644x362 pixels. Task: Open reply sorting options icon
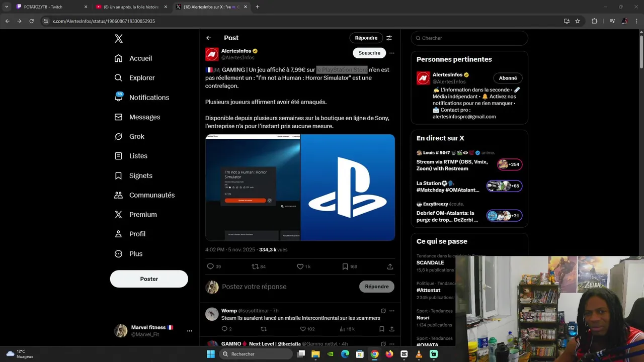pyautogui.click(x=389, y=38)
